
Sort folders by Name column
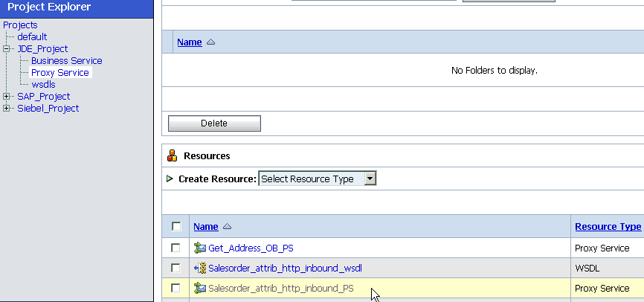point(190,42)
